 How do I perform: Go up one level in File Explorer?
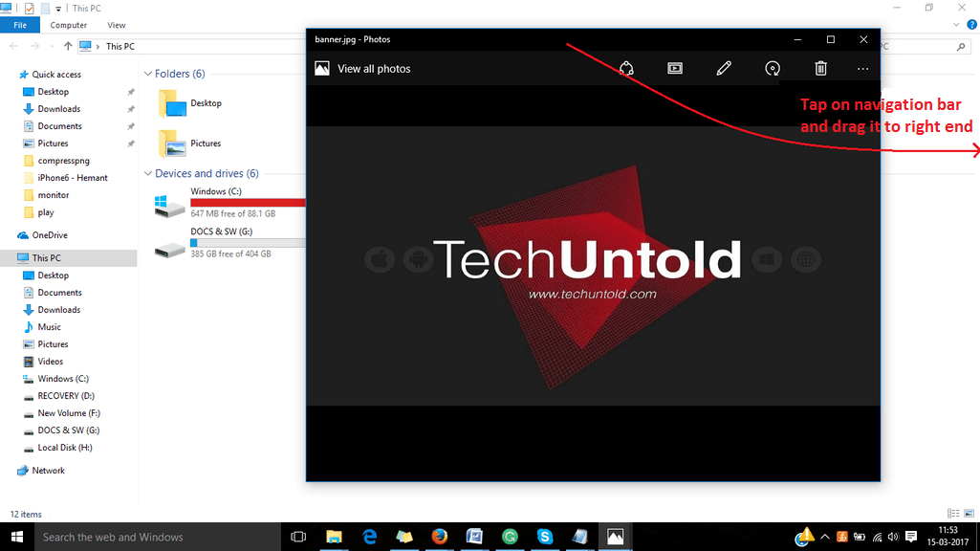(68, 46)
